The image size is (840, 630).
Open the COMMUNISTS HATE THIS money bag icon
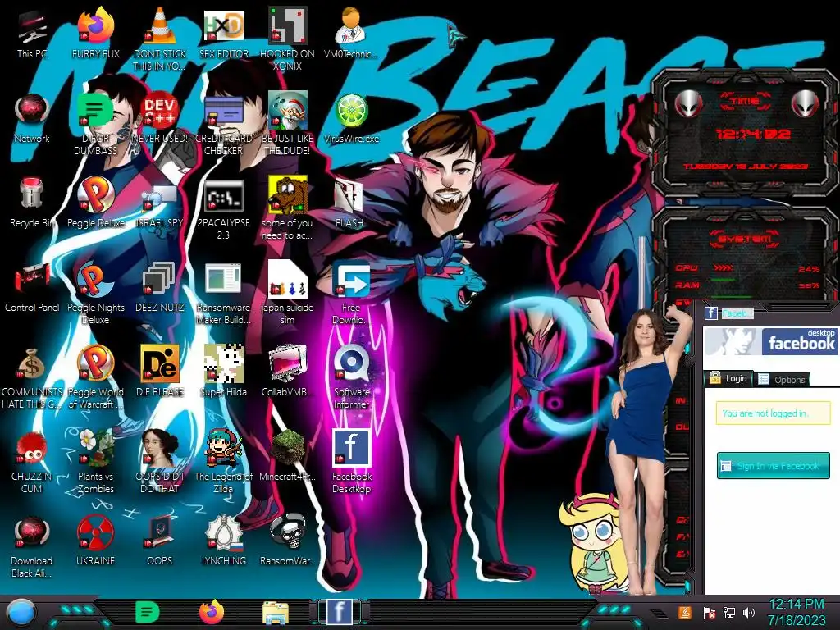point(32,364)
